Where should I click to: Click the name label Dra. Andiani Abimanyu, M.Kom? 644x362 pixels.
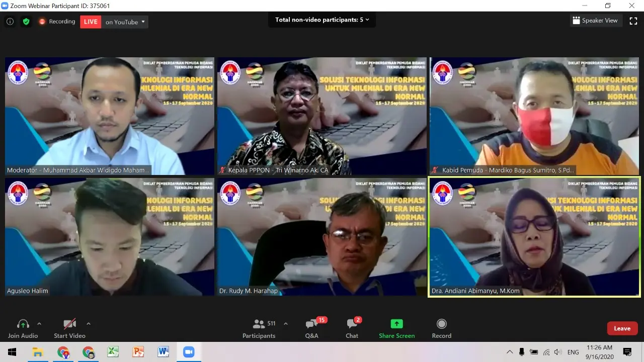point(475,291)
